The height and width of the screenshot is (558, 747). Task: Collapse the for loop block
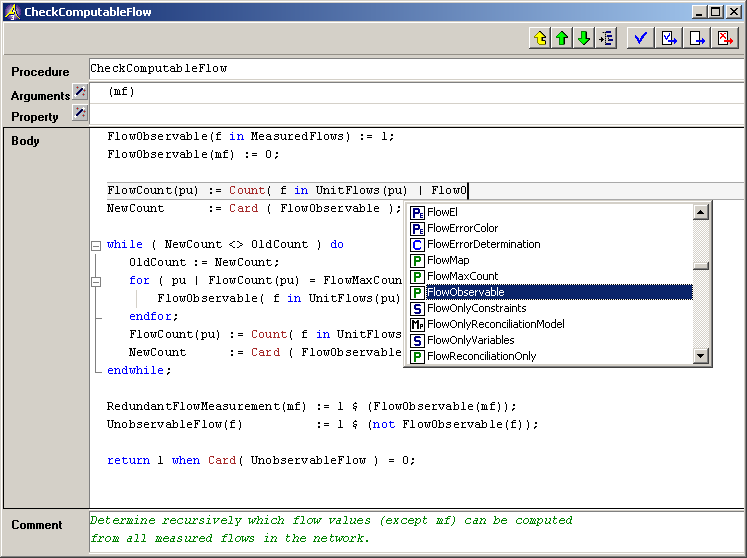click(x=96, y=282)
